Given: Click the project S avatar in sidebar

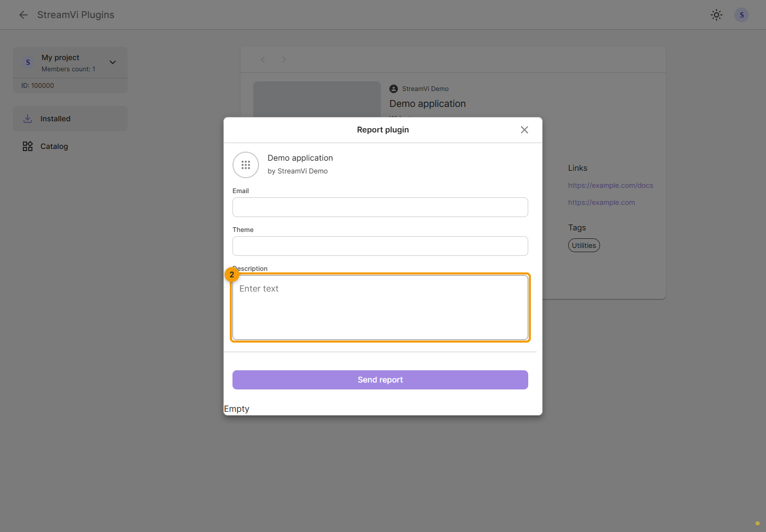Looking at the screenshot, I should (x=28, y=62).
